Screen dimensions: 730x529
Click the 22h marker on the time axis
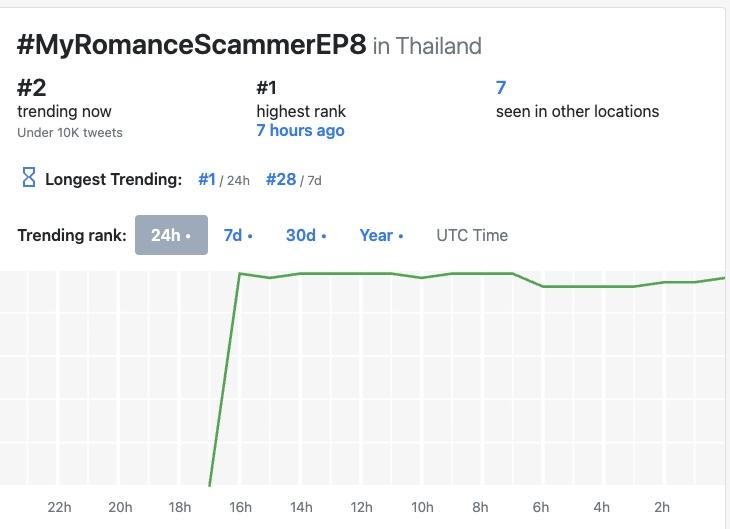59,507
